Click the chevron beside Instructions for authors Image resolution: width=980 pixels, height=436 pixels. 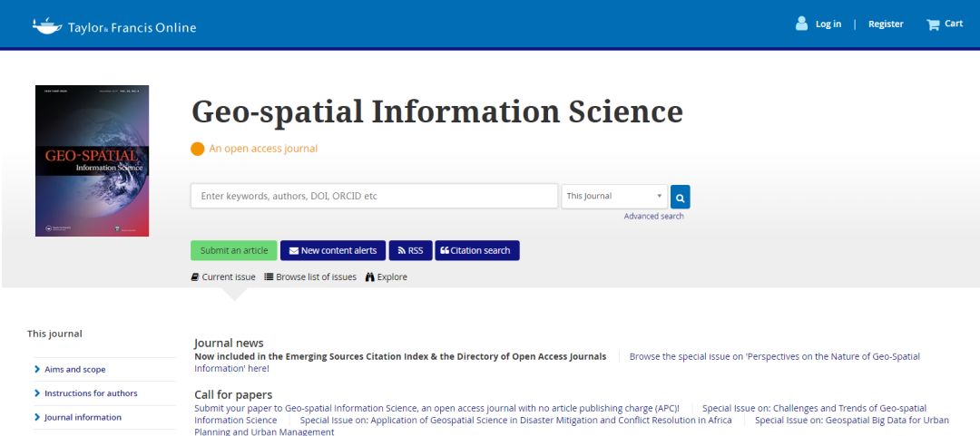(37, 392)
